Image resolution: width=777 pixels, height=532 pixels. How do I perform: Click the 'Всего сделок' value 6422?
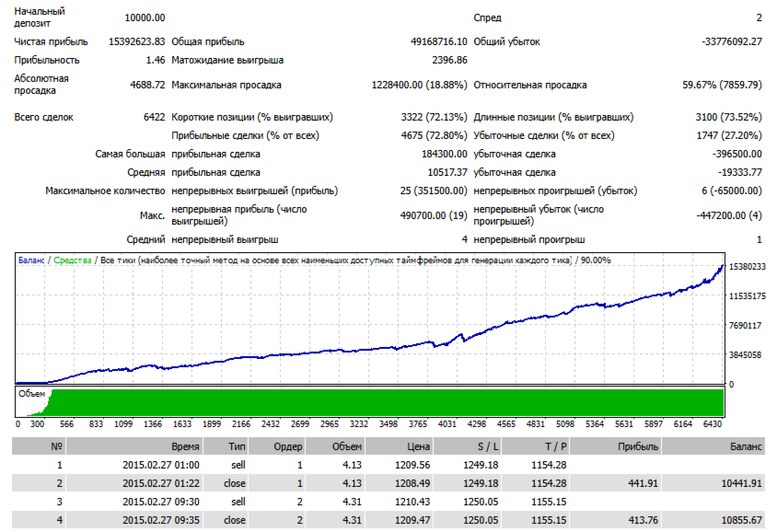(154, 117)
